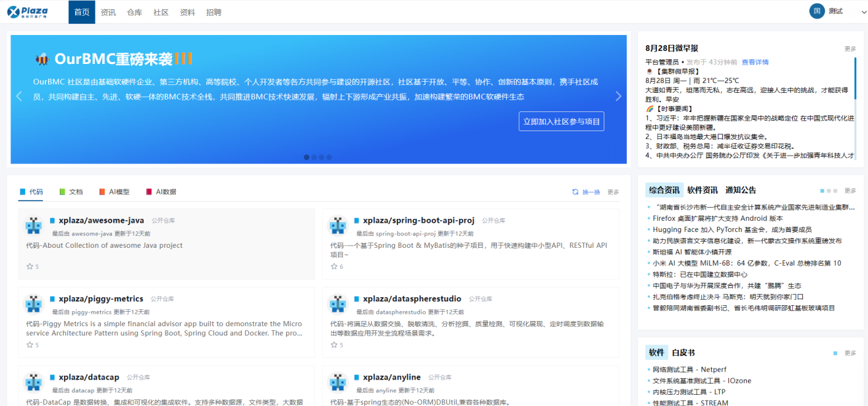Viewport: 868px width, 406px height.
Task: Click 立即加入社区参与项目 button
Action: [562, 121]
